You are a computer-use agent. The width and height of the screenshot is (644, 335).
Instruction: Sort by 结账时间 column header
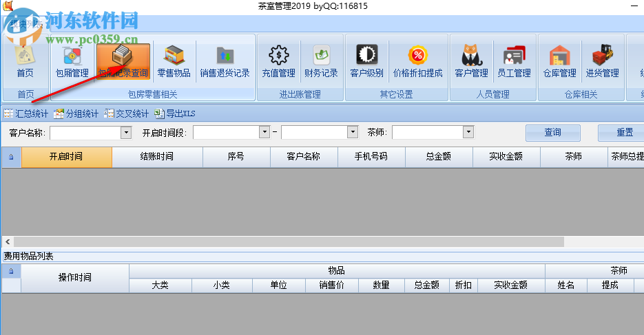(x=157, y=157)
